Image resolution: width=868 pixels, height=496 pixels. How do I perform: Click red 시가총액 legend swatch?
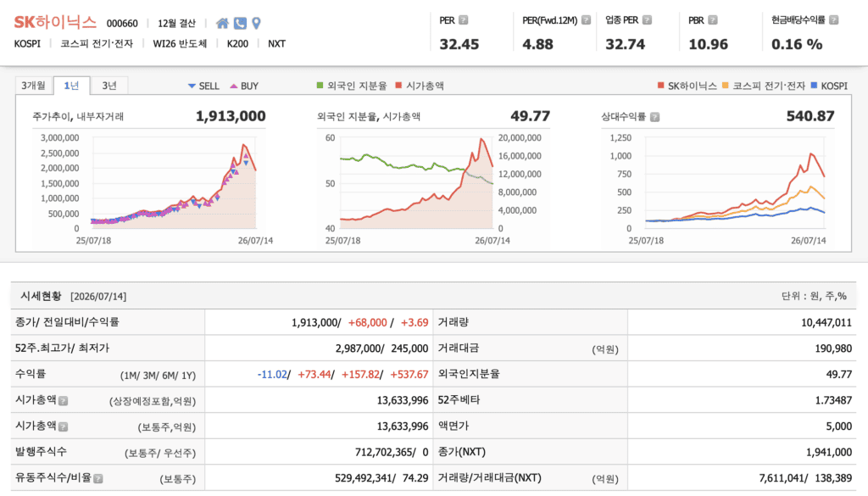click(398, 86)
